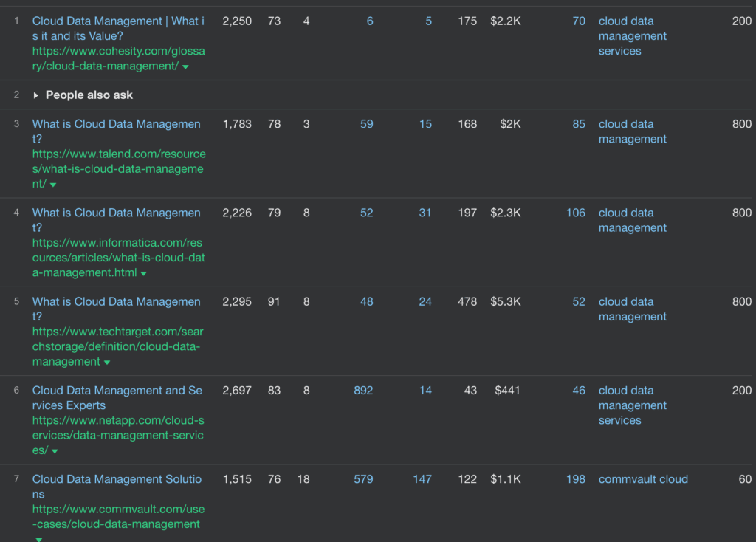The height and width of the screenshot is (542, 756).
Task: Open cohesity Cloud Data Management title link
Action: click(x=118, y=29)
